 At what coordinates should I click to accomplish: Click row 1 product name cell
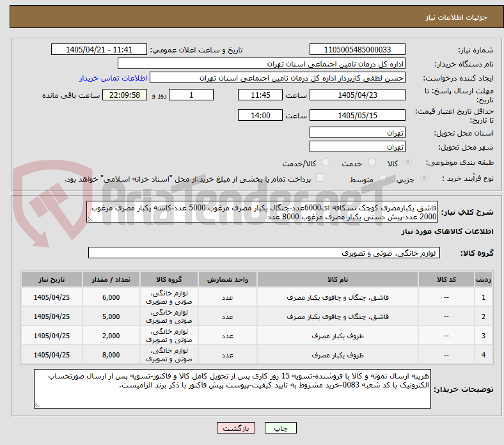coord(338,297)
